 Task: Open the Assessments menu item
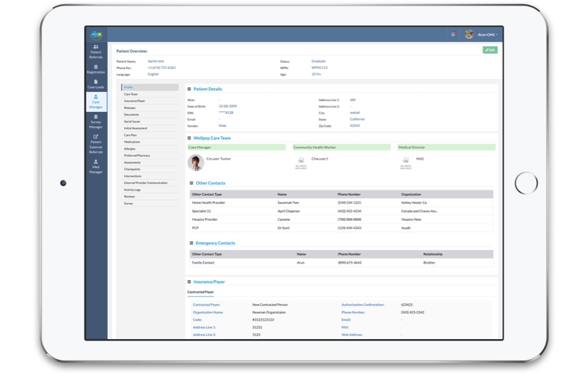pos(150,162)
